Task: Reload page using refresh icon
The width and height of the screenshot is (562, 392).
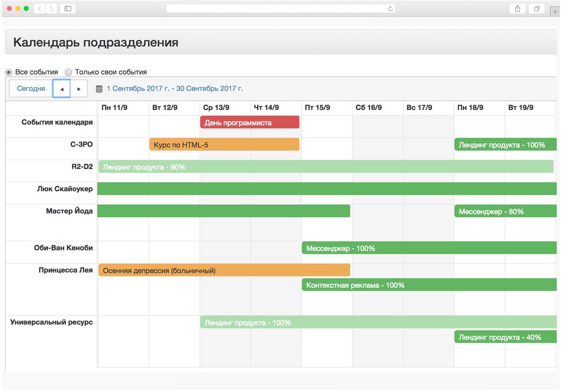Action: [x=390, y=9]
